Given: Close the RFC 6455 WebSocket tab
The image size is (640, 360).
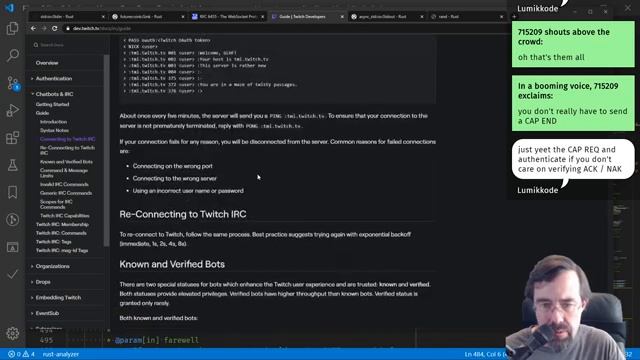Looking at the screenshot, I should tap(262, 17).
